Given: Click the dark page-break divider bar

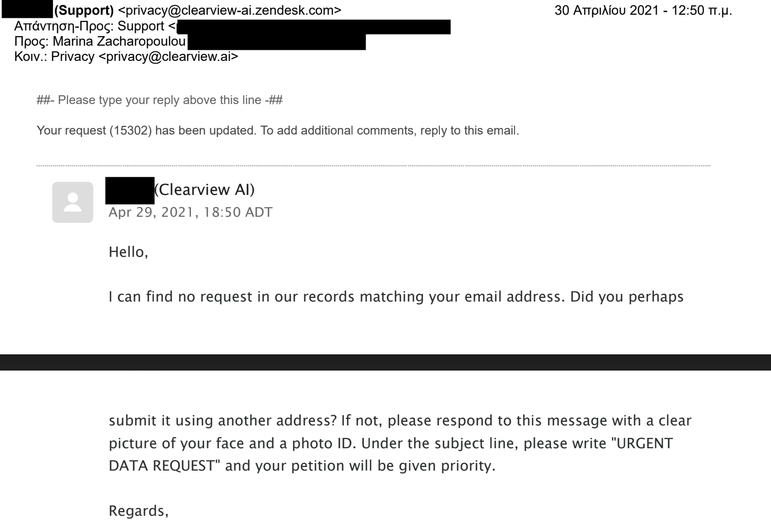Looking at the screenshot, I should [x=385, y=362].
